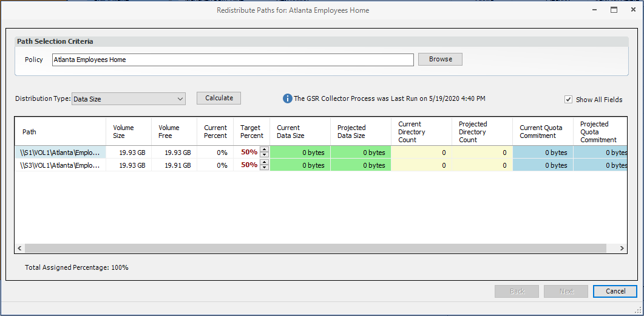Click the Projected Quota Commitment column header

pyautogui.click(x=600, y=132)
